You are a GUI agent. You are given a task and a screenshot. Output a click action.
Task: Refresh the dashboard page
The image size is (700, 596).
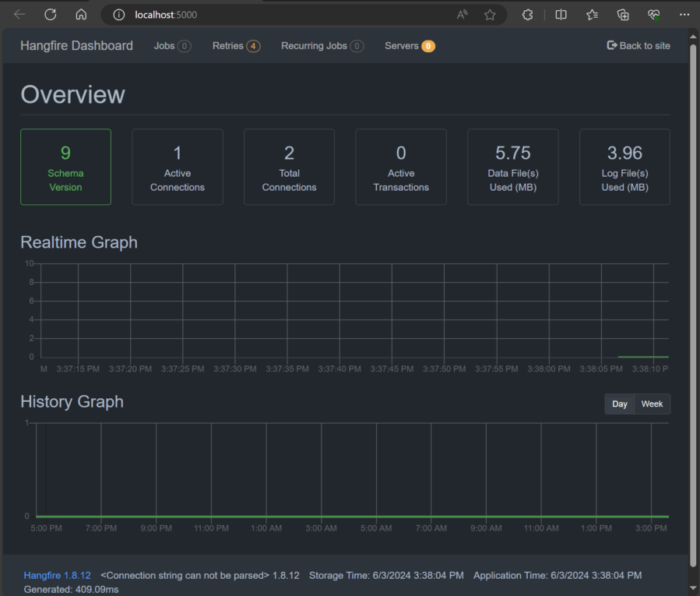tap(50, 13)
